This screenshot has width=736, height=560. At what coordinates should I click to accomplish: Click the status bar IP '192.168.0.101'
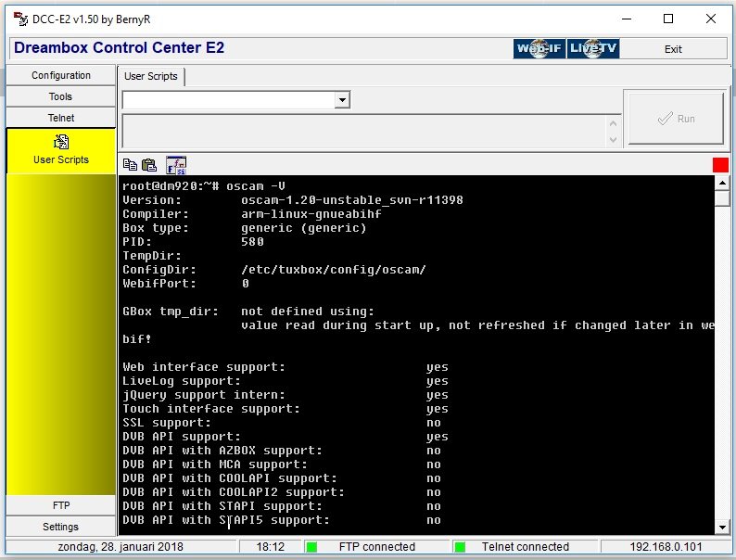(666, 547)
